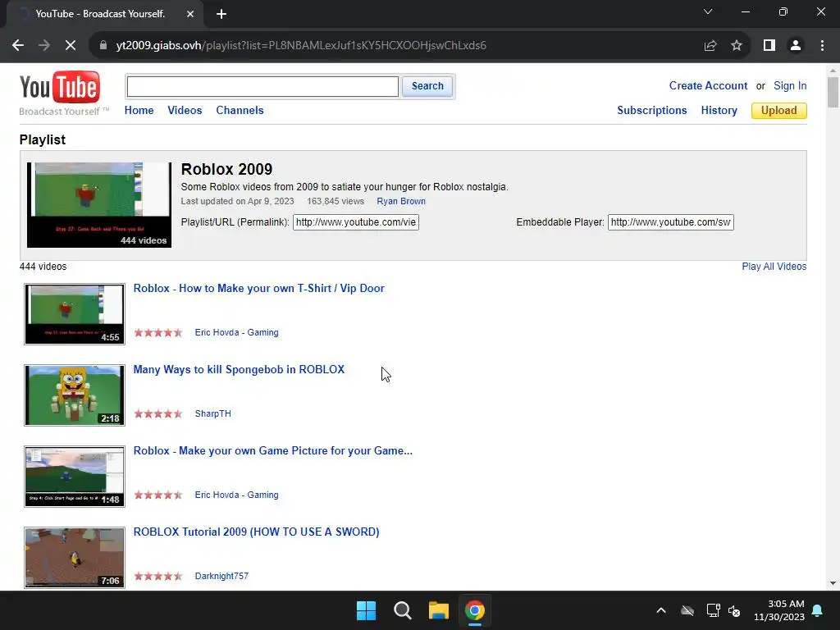Open clock showing 3:05 AM

coord(779,610)
